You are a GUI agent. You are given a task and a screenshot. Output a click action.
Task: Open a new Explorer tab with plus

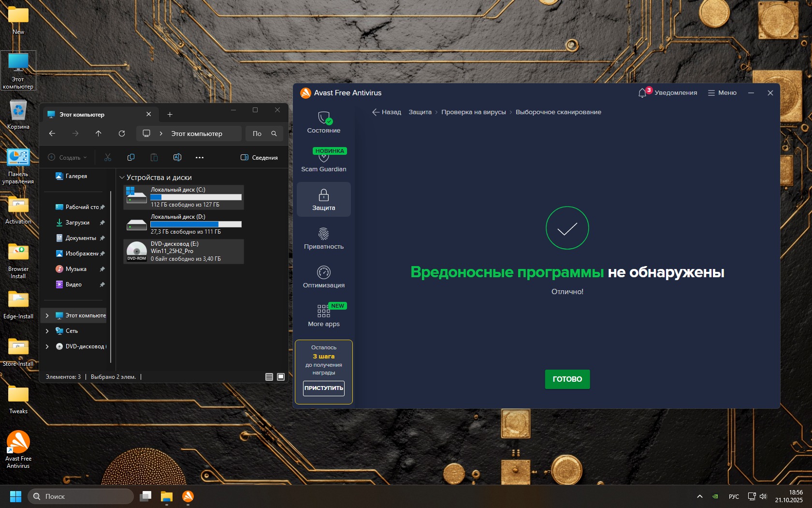click(x=170, y=114)
